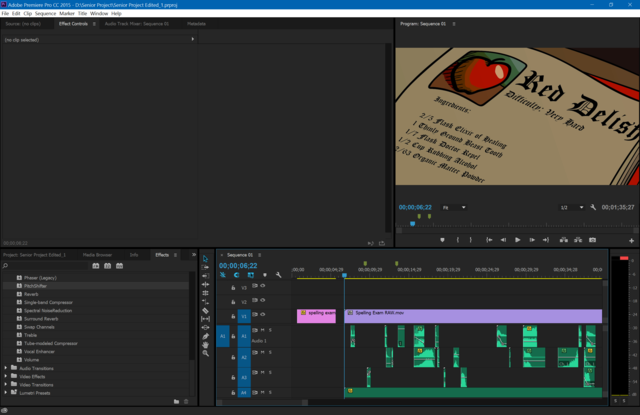Expand Effect Controls timeline arrow
Viewport: 640px width, 415px height.
[193, 39]
